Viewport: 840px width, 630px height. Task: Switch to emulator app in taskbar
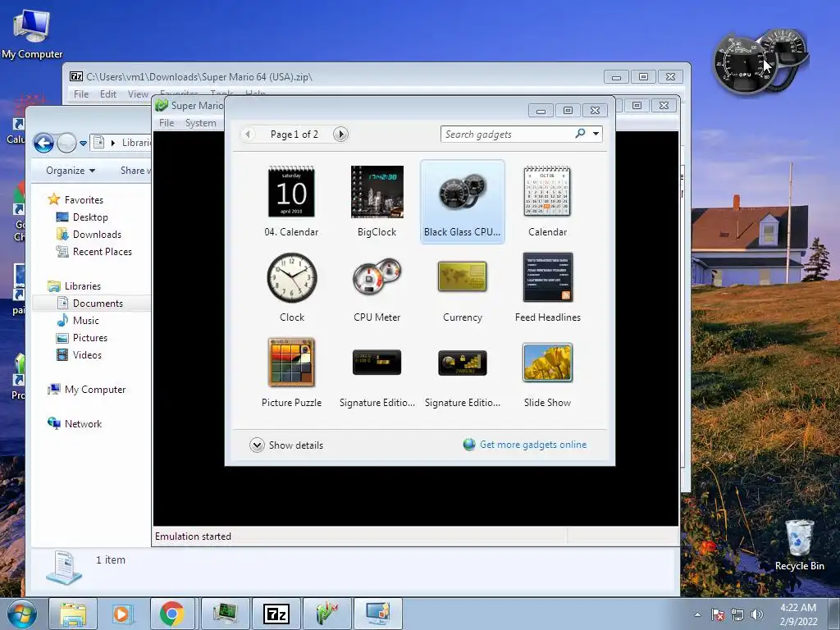326,614
